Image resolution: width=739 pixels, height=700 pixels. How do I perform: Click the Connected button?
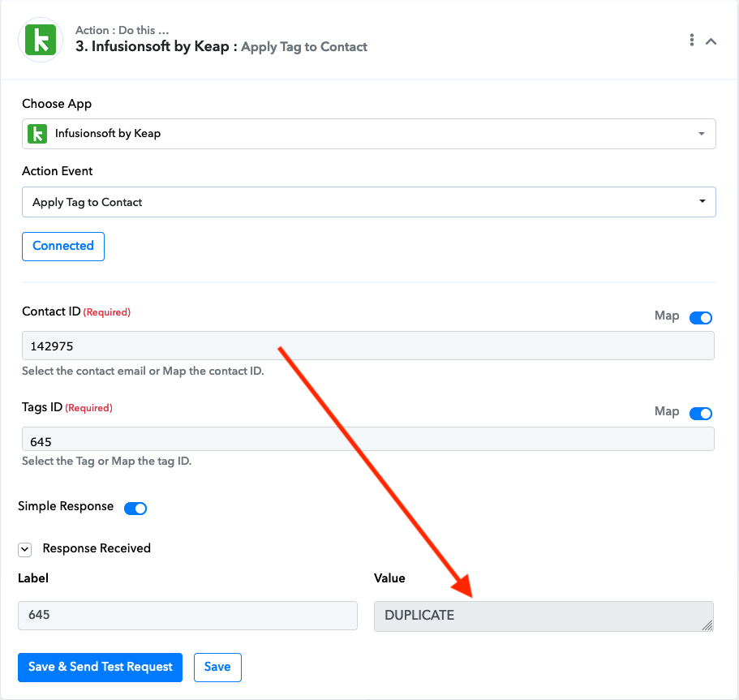[63, 246]
